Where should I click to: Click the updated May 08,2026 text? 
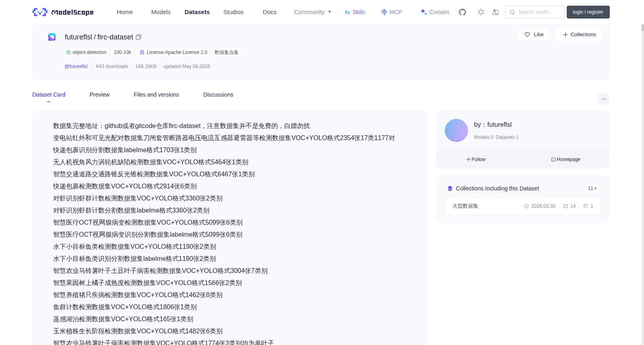tap(187, 66)
